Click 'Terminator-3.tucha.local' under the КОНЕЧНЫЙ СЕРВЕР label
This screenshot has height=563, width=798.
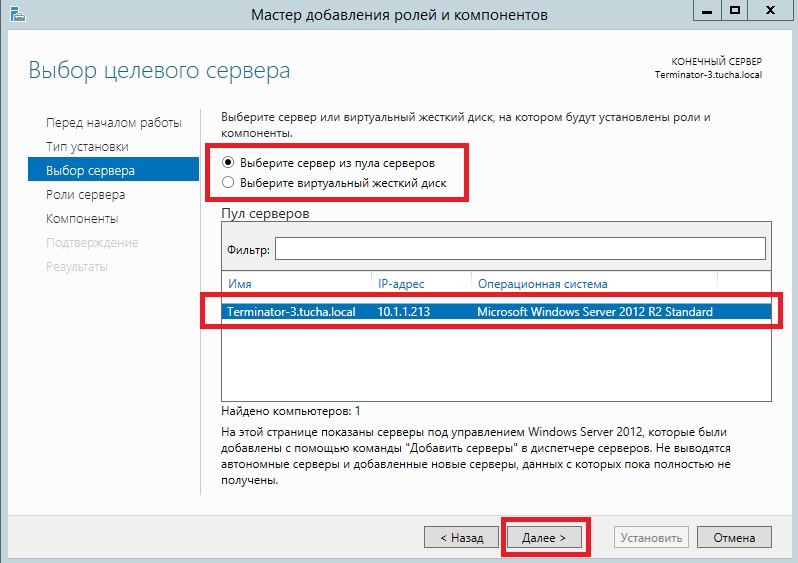pos(708,75)
